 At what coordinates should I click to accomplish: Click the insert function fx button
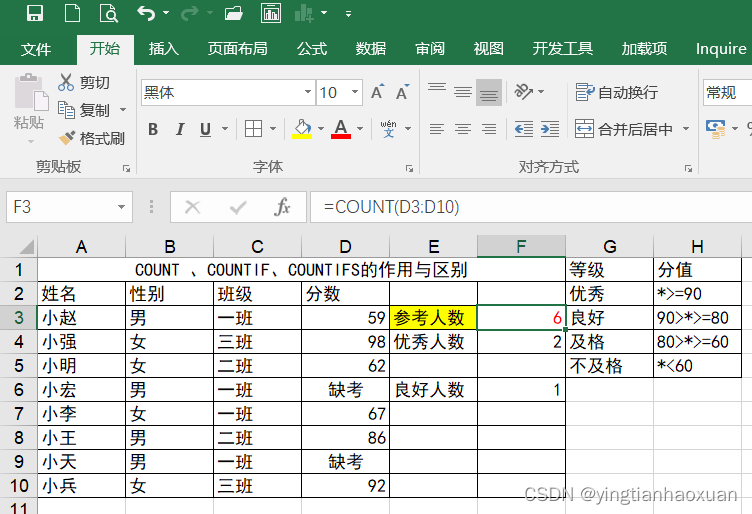tap(282, 207)
